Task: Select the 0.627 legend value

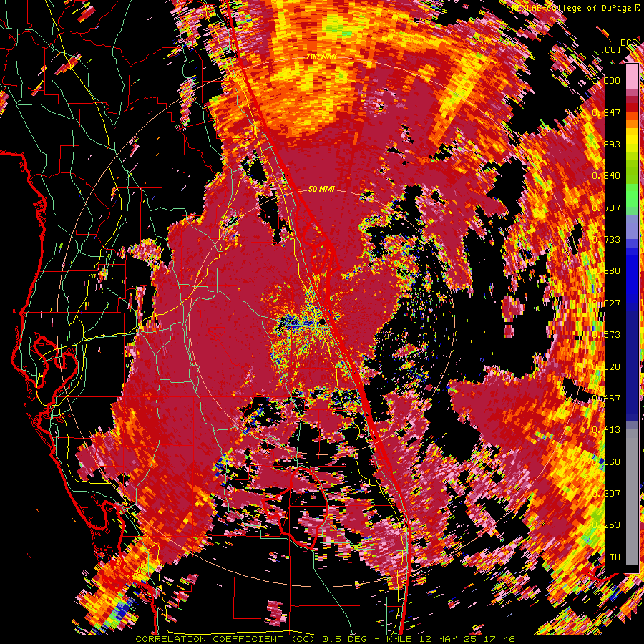Action: pos(606,303)
